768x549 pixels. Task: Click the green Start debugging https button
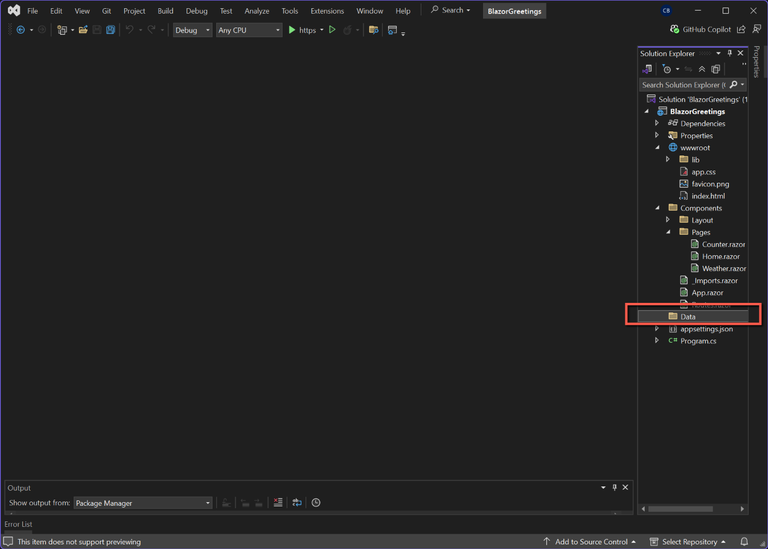point(293,30)
